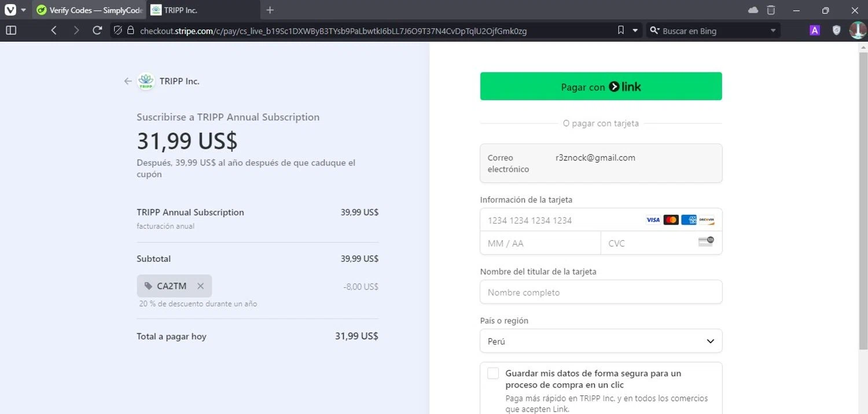Click the cloud sync status icon
The width and height of the screenshot is (868, 414).
(753, 10)
